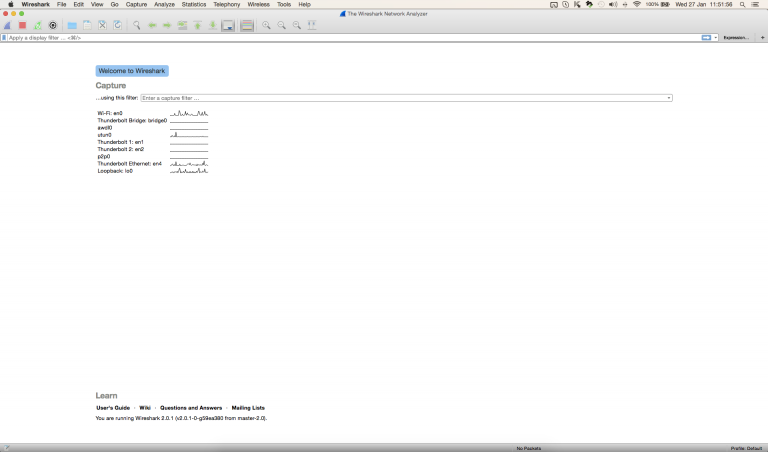This screenshot has width=768, height=452.
Task: Toggle auto-scroll during live capture
Action: (228, 25)
